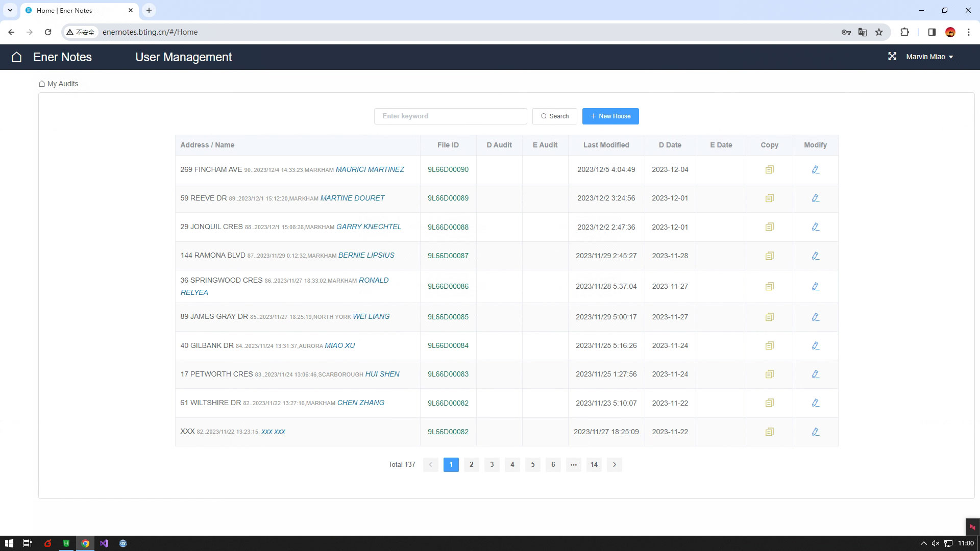This screenshot has height=551, width=980.
Task: Modify the 144 RAMONA BLVD entry
Action: [816, 256]
